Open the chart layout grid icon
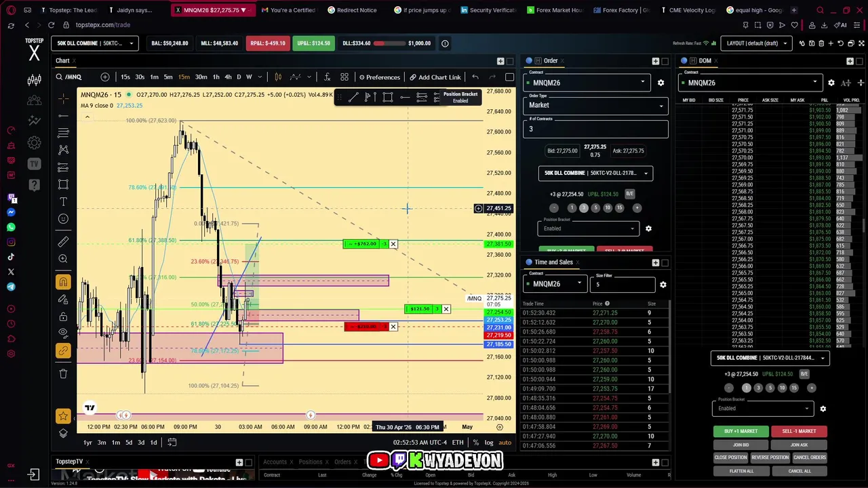The height and width of the screenshot is (488, 868). (x=344, y=77)
